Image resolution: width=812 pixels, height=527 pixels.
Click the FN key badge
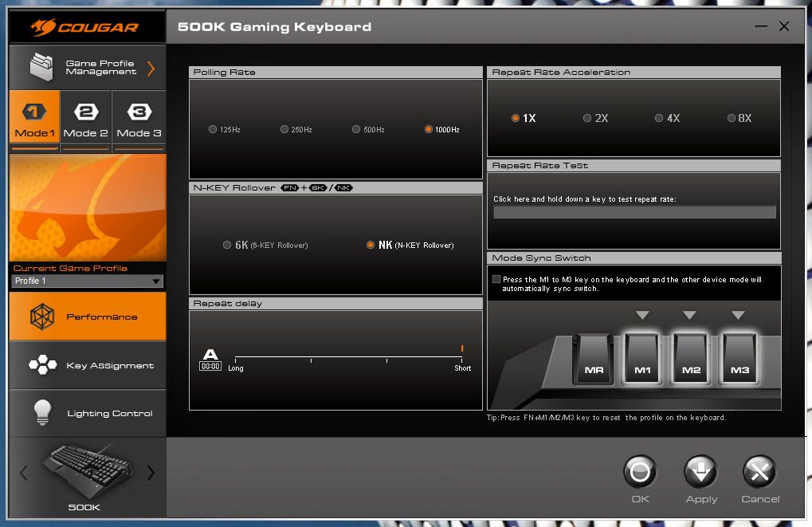click(290, 187)
